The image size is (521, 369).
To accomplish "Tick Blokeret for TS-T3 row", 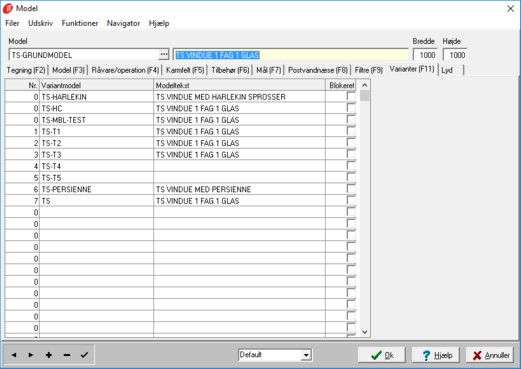I will pos(351,154).
